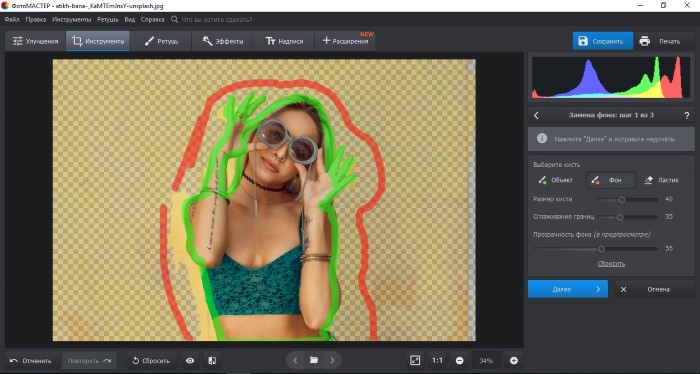
Task: Go back with the left arrow in panel header
Action: (x=536, y=115)
